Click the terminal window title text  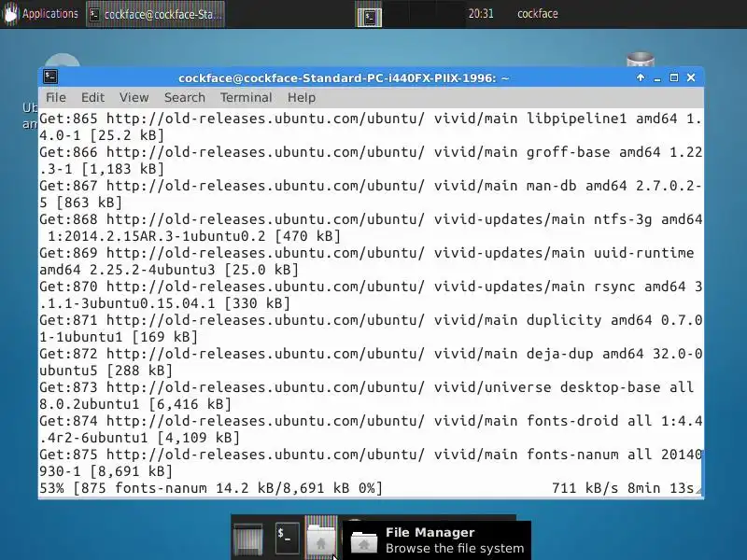[344, 78]
